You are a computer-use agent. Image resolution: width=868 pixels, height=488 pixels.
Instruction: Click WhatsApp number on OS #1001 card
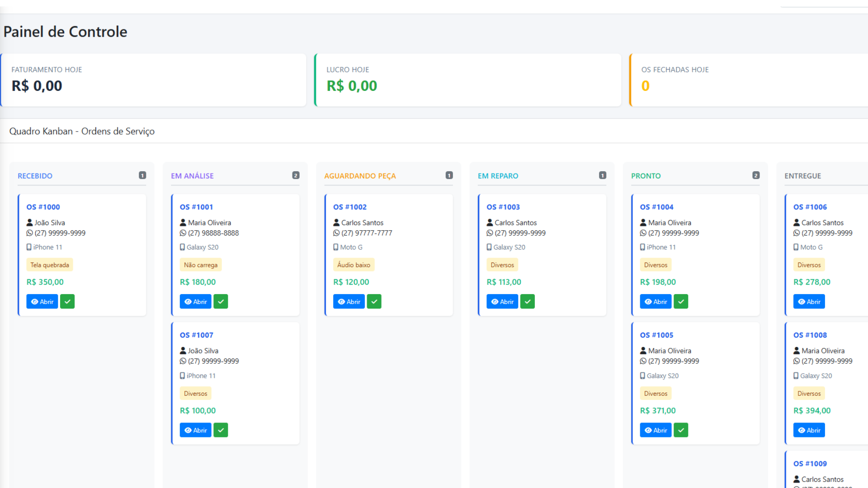(x=213, y=233)
